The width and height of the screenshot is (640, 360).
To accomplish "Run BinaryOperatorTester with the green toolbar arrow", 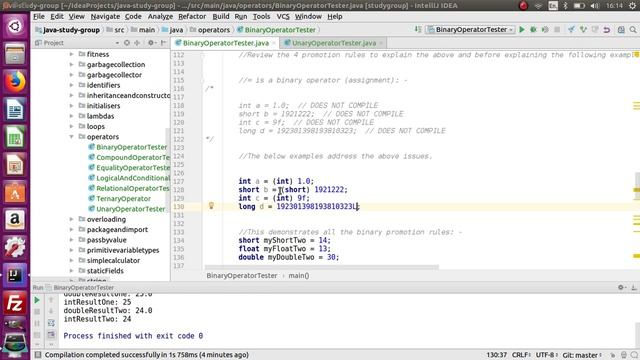I will point(522,29).
